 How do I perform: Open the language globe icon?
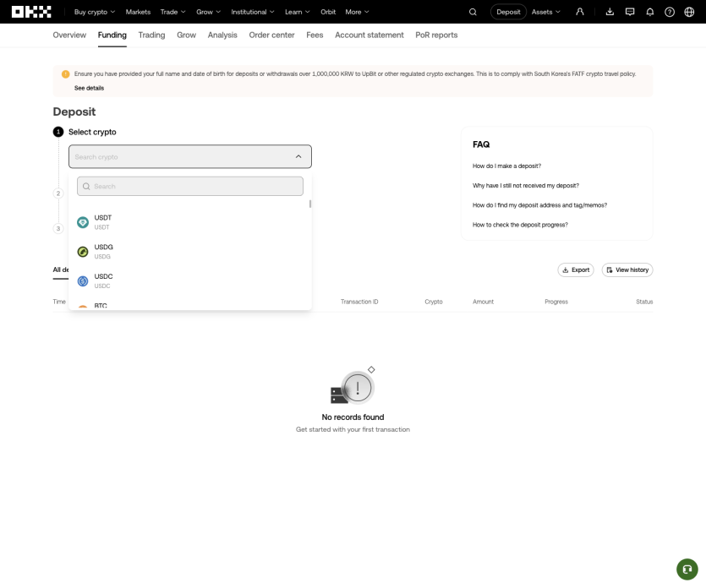[689, 12]
